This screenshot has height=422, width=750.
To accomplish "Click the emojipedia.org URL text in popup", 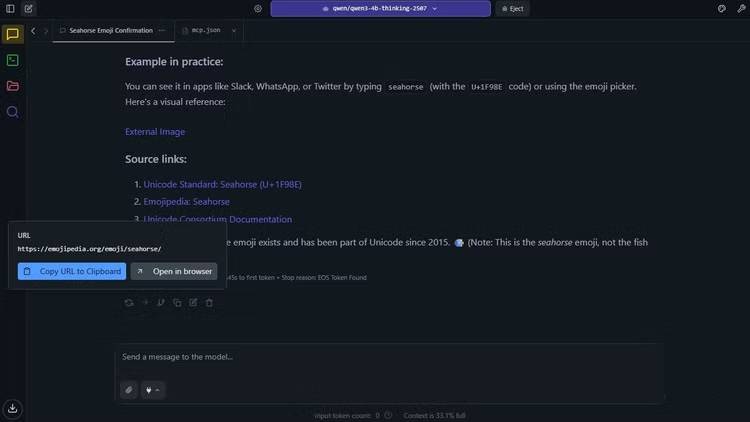I will tap(89, 249).
